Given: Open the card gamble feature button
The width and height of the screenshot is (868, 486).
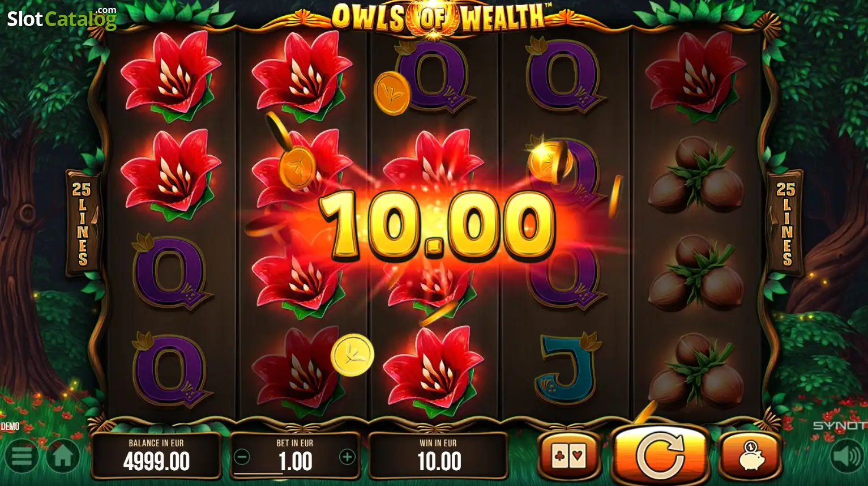Looking at the screenshot, I should [568, 456].
